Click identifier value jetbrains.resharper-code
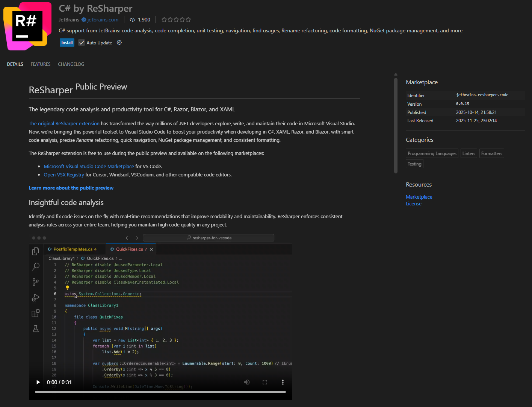This screenshot has width=532, height=407. pos(482,95)
